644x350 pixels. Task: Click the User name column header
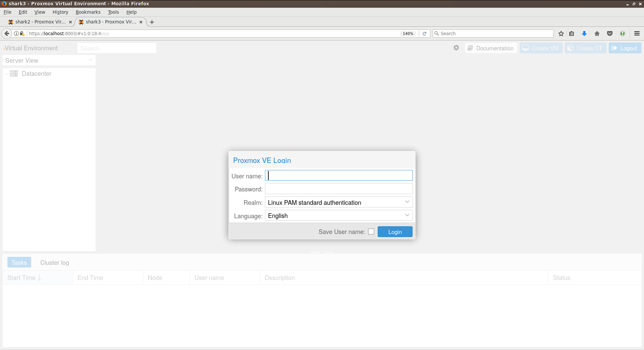(225, 278)
